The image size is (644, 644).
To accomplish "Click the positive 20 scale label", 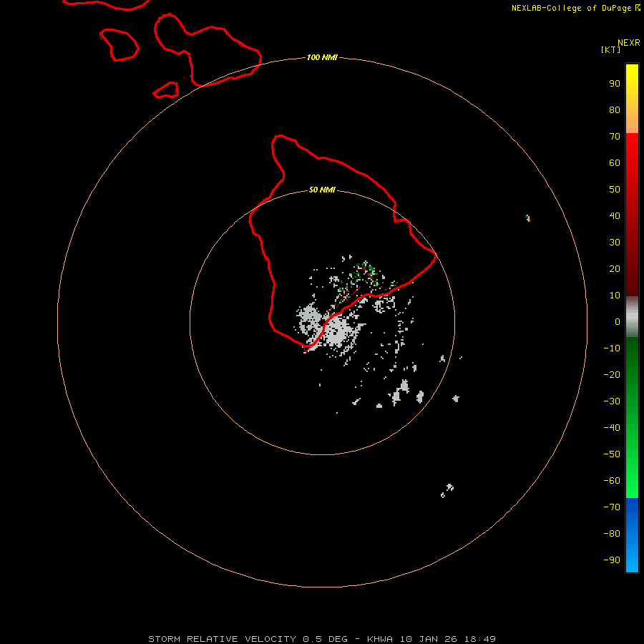I will click(x=615, y=269).
